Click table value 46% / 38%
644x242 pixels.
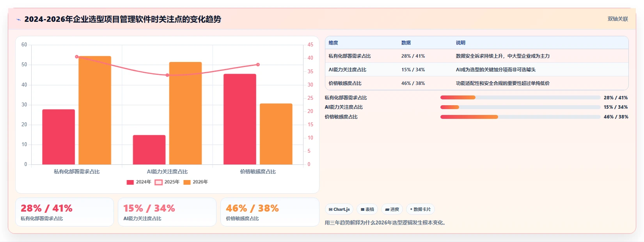[413, 83]
